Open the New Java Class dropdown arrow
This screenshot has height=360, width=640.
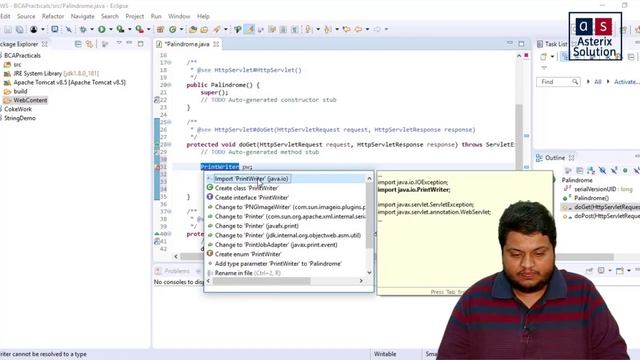[181, 29]
